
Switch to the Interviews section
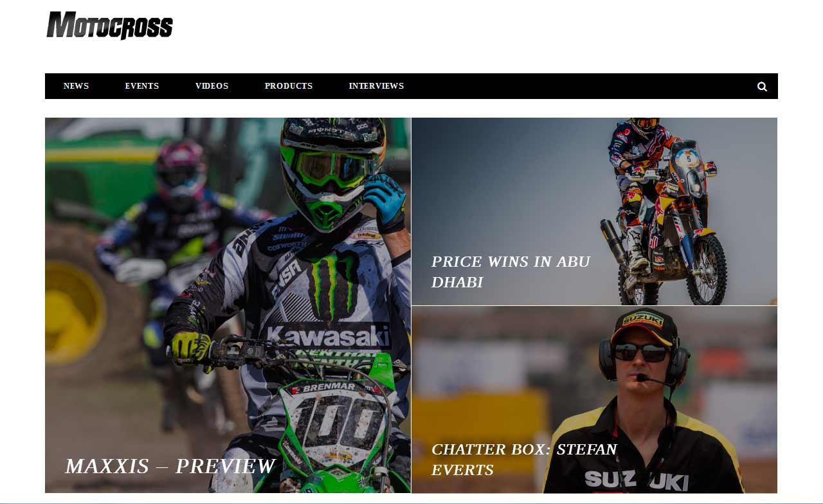coord(376,86)
